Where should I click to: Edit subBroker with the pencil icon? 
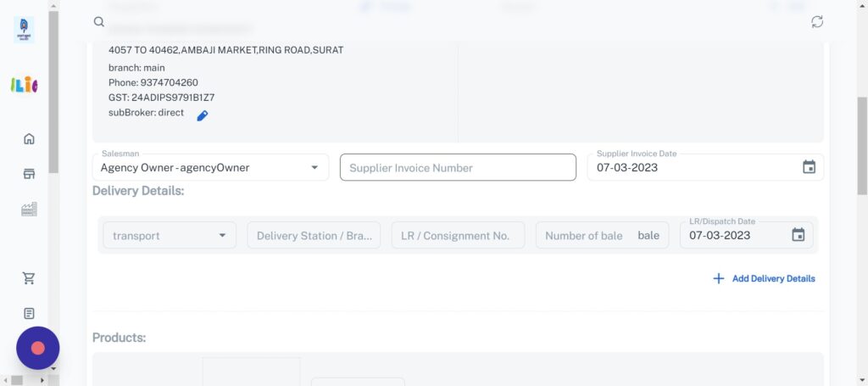pos(202,115)
